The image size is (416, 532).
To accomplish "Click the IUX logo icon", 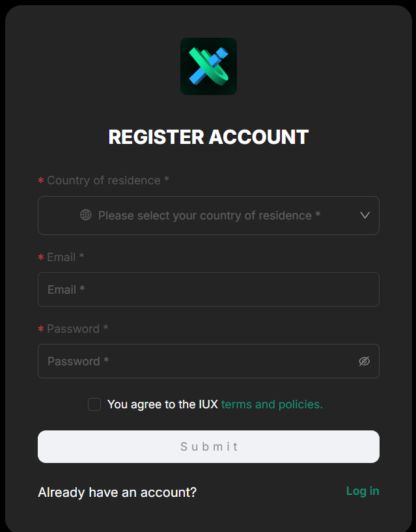I will coord(208,66).
